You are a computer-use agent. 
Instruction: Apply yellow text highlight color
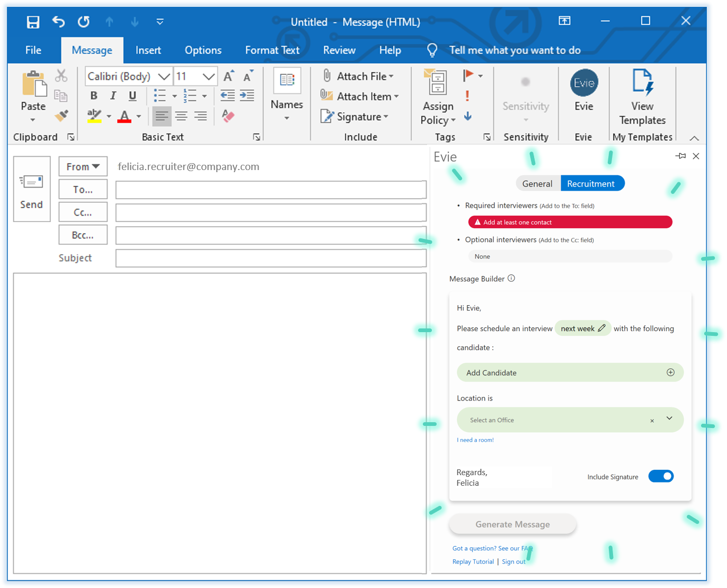pos(95,116)
